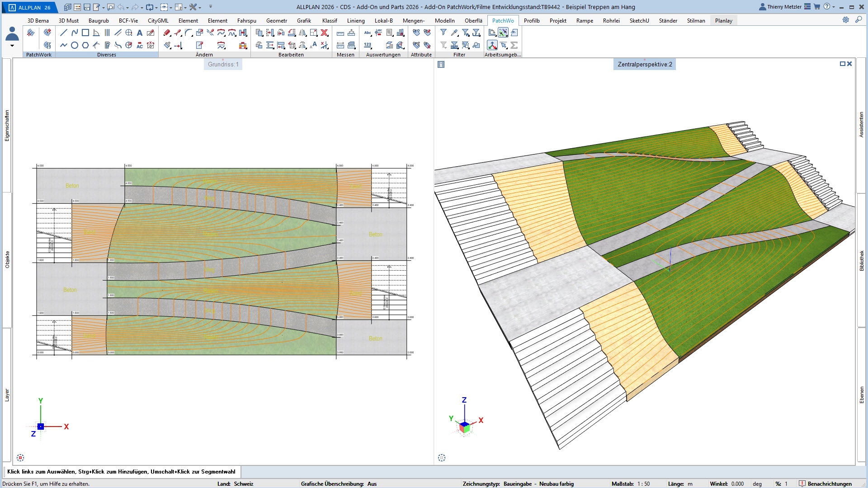
Task: Toggle the coordinate axes display button
Action: 492,45
